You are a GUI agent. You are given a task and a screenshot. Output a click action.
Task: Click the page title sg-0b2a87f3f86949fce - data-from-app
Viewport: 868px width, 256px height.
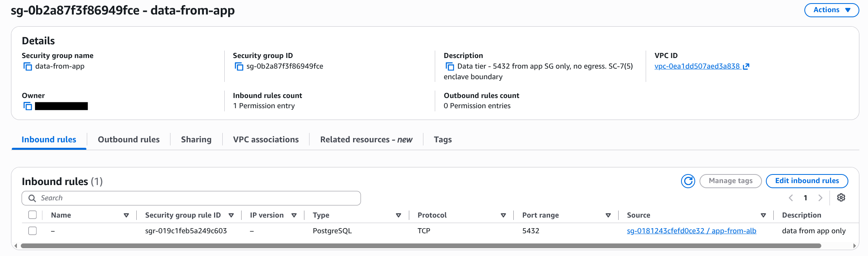tap(123, 10)
